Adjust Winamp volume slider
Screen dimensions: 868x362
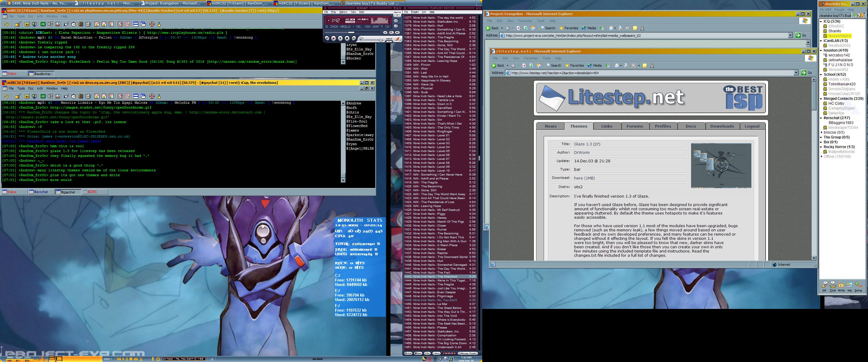(x=381, y=40)
